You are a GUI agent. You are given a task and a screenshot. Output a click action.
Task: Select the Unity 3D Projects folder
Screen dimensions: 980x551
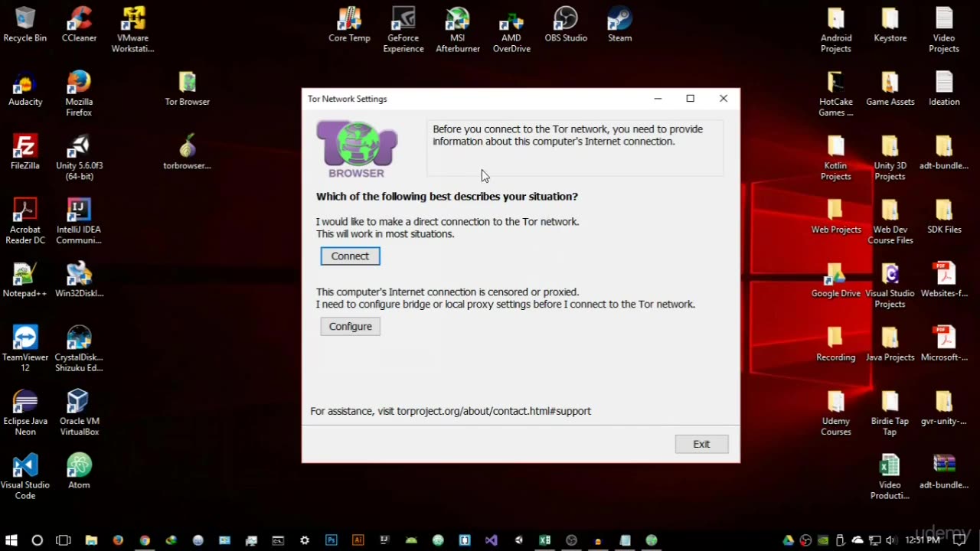(890, 158)
